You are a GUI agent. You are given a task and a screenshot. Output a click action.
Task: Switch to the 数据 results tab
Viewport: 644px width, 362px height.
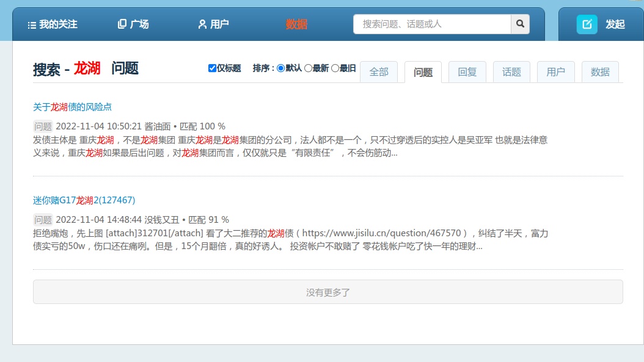pyautogui.click(x=600, y=72)
